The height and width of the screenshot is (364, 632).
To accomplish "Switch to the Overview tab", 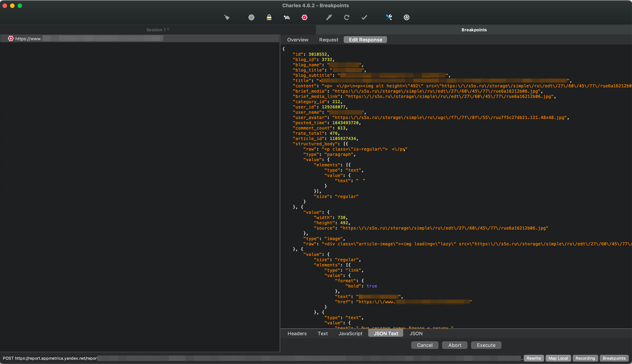I will click(298, 40).
